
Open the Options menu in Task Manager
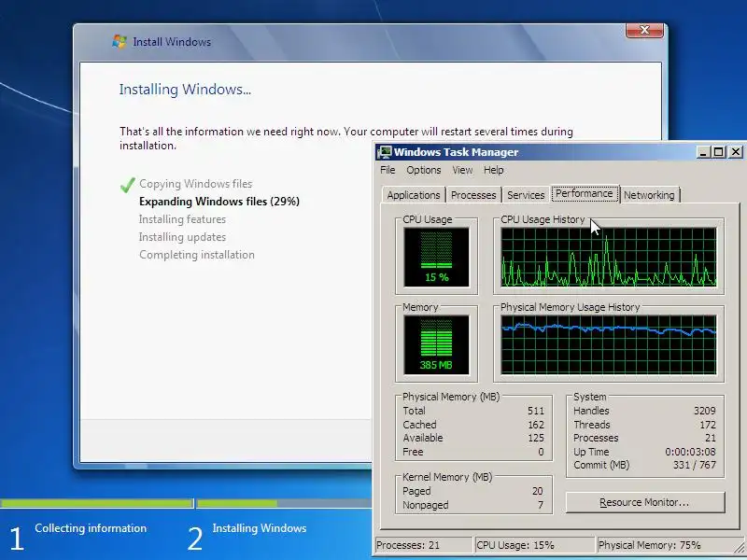pyautogui.click(x=424, y=170)
